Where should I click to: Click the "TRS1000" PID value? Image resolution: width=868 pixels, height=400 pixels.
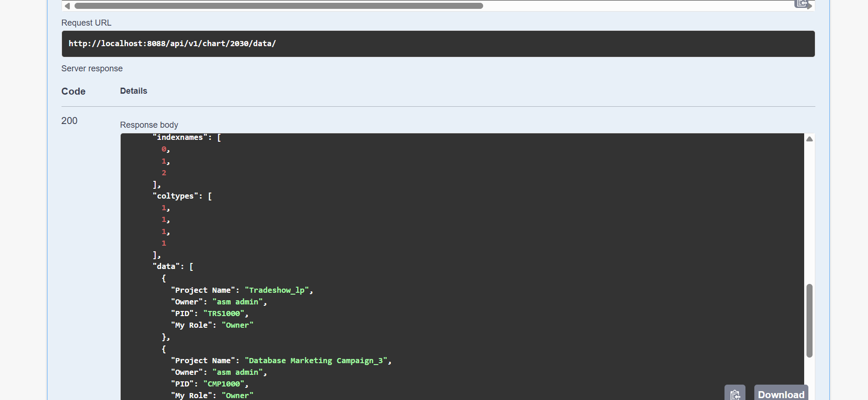pos(224,314)
